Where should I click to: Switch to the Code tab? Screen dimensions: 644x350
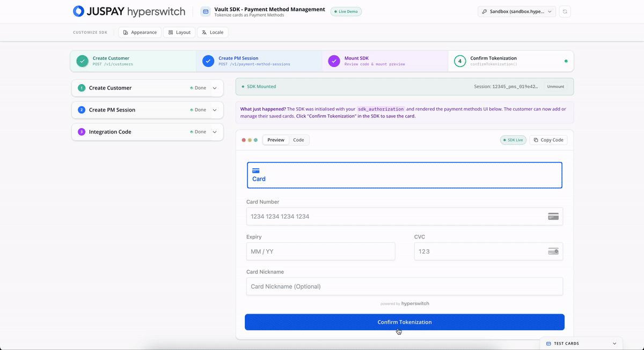298,140
